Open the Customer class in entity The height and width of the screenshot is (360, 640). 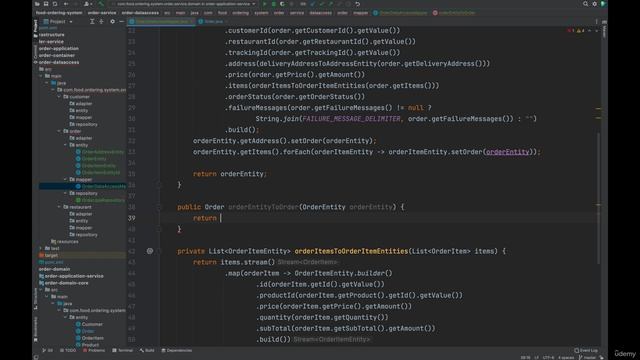click(x=89, y=324)
